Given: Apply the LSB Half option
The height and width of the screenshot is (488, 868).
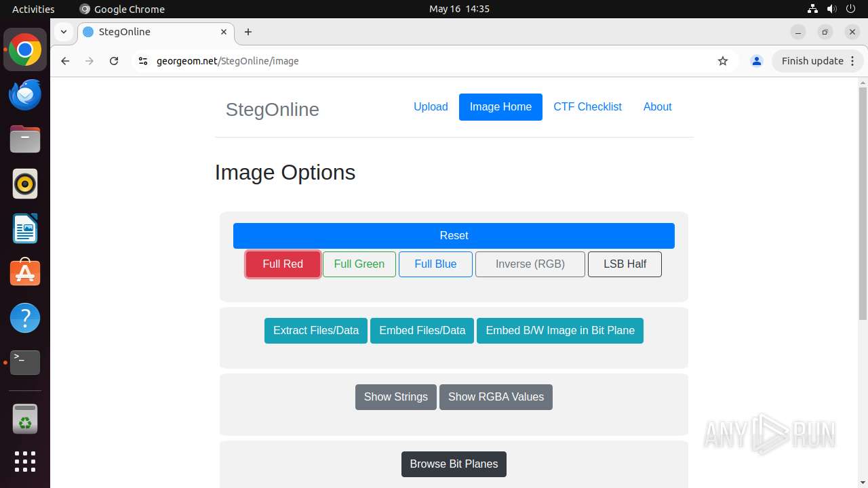Looking at the screenshot, I should pos(625,264).
